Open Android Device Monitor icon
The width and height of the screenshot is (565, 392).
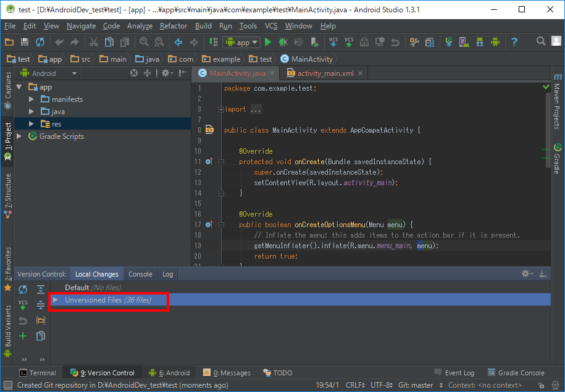[x=495, y=42]
